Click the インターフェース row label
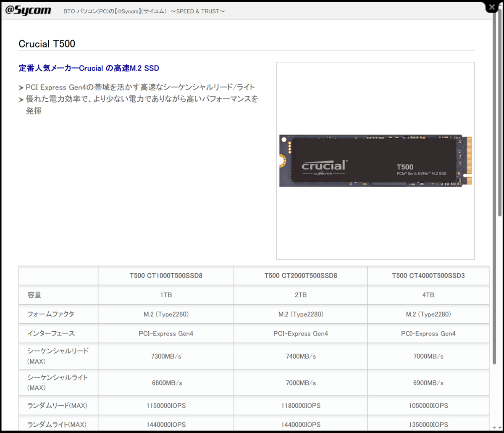 tap(51, 333)
